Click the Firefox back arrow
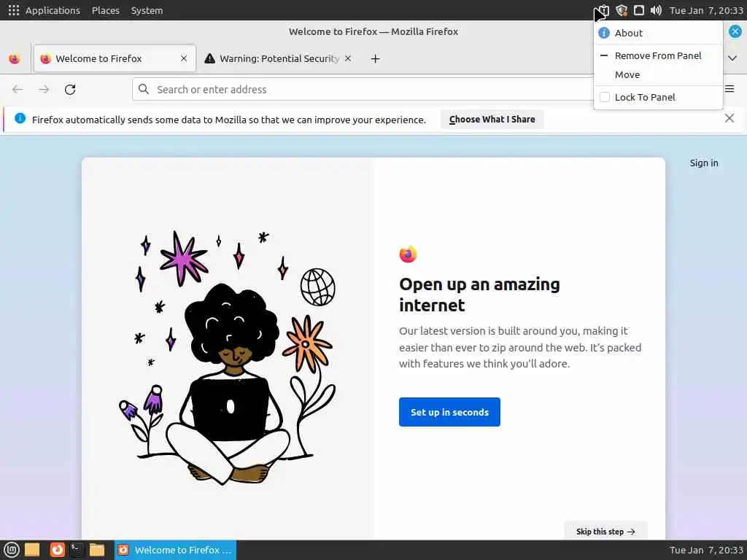Viewport: 747px width, 560px height. click(18, 90)
